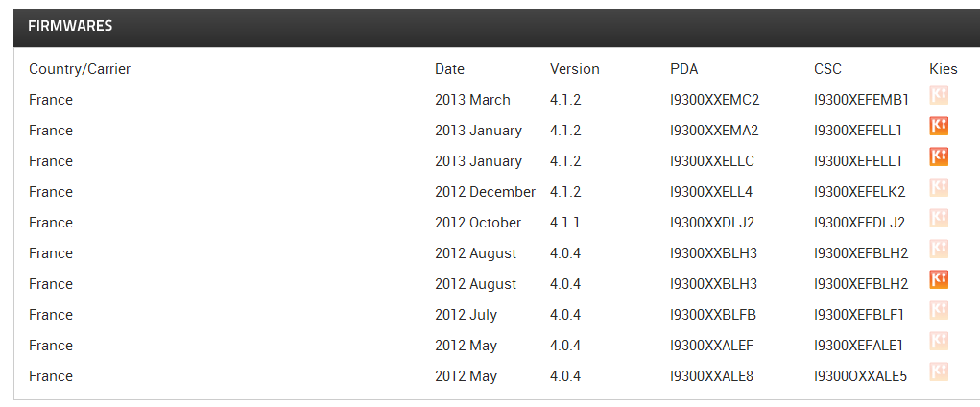The height and width of the screenshot is (407, 980).
Task: Click Kies icon for I9300XXEMC2 firmware
Action: point(939,95)
